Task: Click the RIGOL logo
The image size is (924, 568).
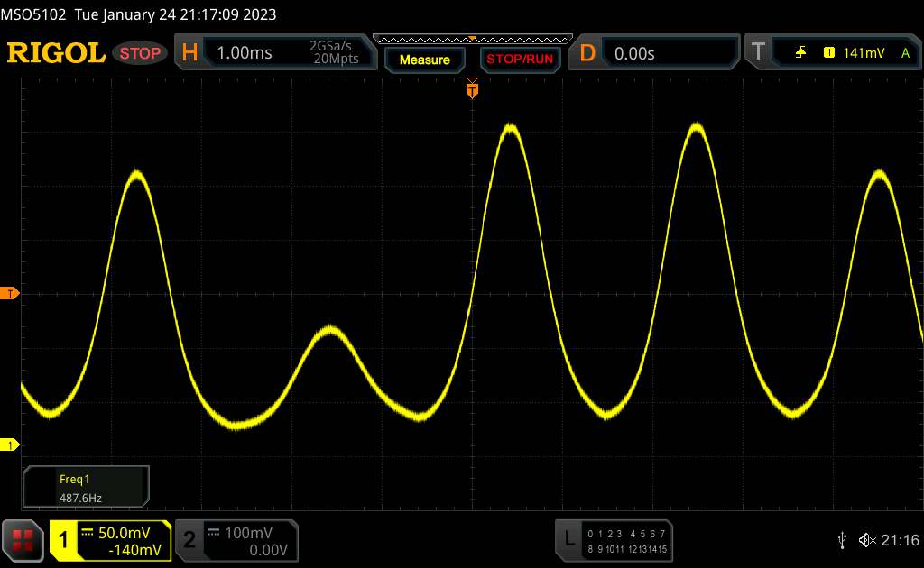Action: 56,53
